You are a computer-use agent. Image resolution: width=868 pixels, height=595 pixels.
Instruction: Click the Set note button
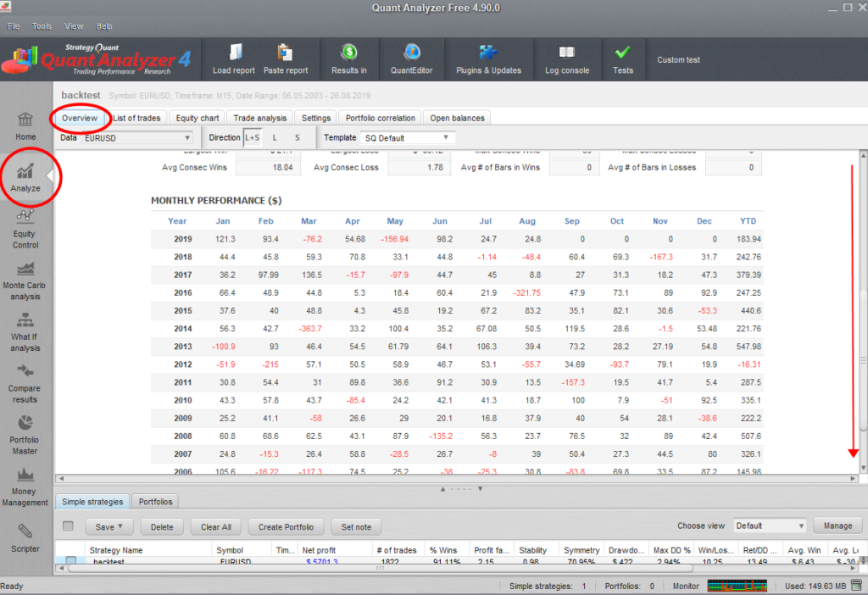[356, 527]
